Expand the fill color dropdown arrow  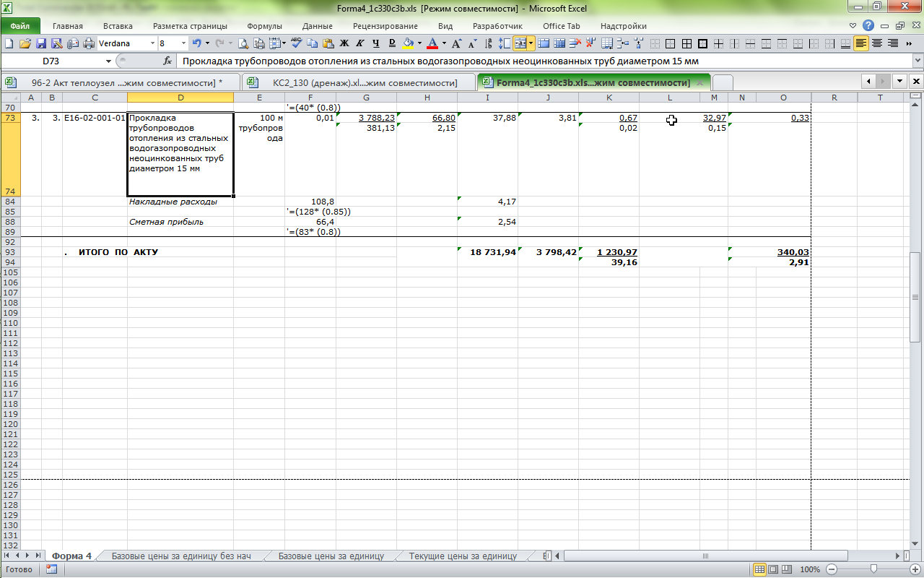pyautogui.click(x=419, y=43)
